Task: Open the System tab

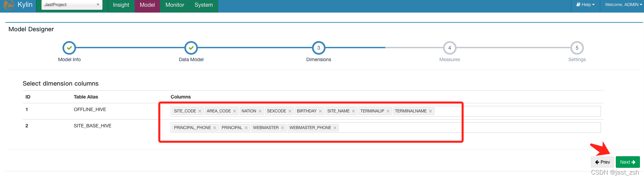Action: [204, 5]
